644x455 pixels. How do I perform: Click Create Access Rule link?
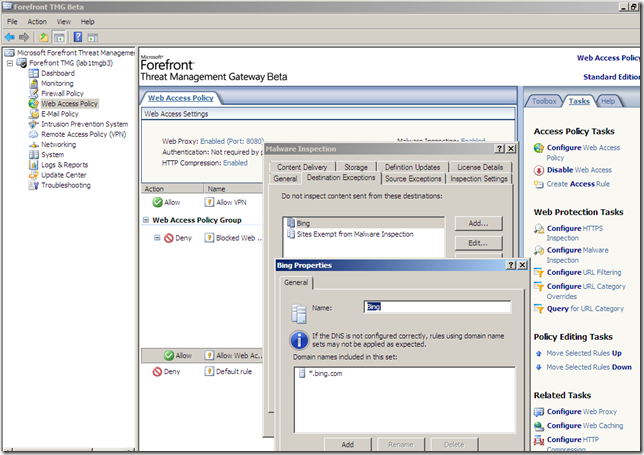tap(578, 184)
